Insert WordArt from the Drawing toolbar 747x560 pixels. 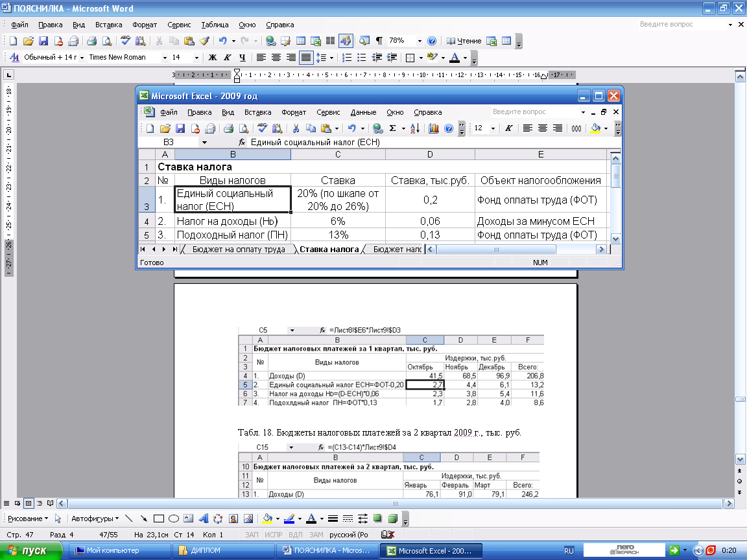[203, 519]
